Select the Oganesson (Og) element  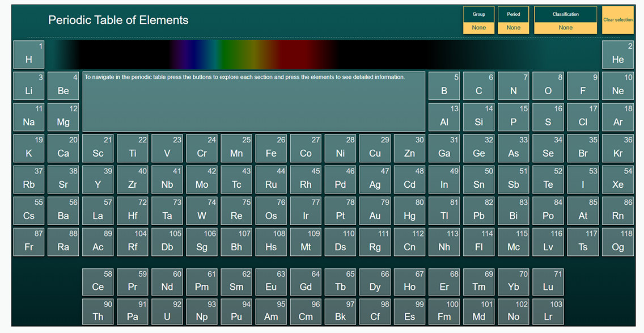click(618, 242)
